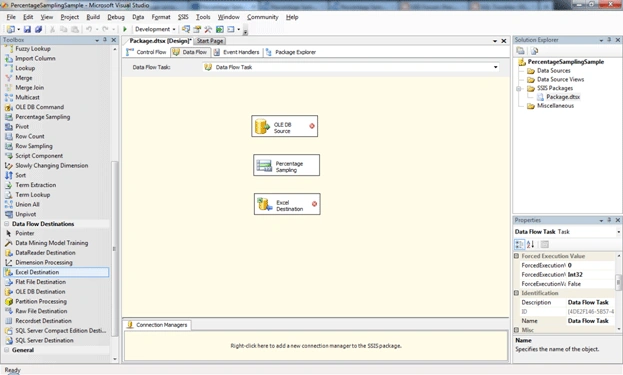
Task: Select Script Component in the Toolbox
Action: [x=39, y=156]
